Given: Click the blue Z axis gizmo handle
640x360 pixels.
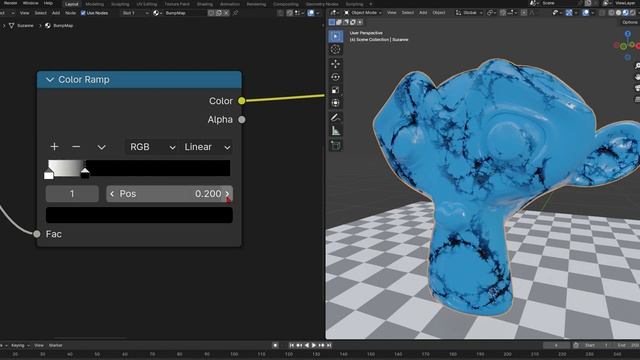Looking at the screenshot, I should click(x=628, y=34).
